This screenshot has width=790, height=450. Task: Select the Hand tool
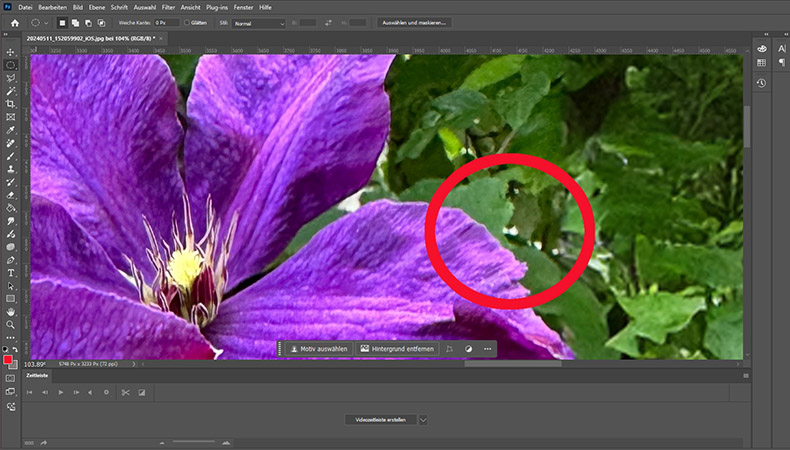[11, 311]
